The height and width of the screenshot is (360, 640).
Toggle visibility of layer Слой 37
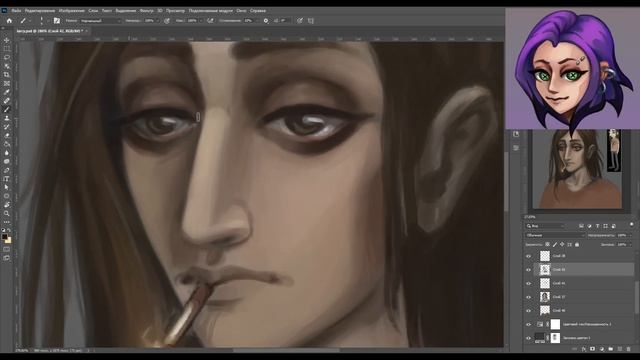529,297
